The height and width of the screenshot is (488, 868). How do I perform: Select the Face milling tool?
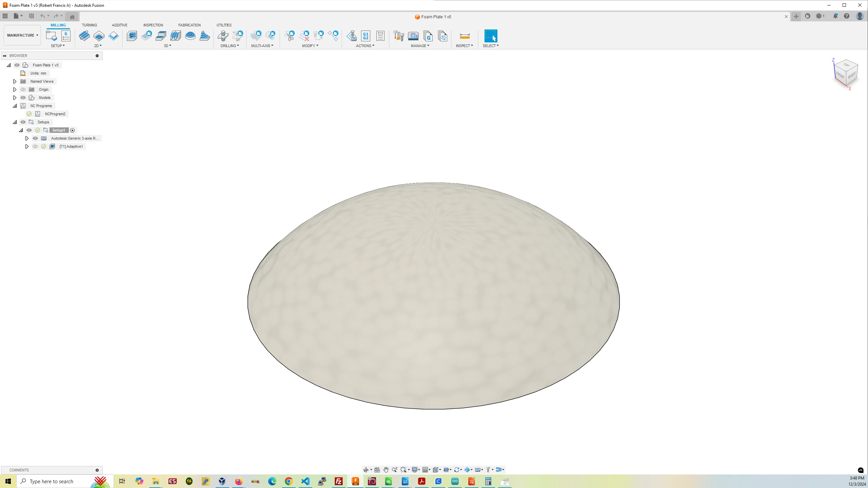[114, 36]
